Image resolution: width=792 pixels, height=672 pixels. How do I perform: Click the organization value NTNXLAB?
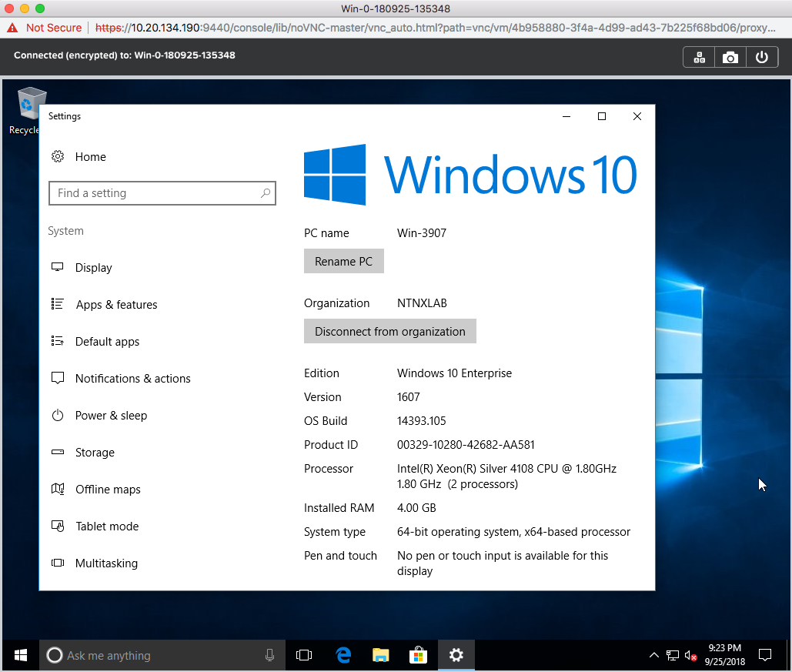(422, 303)
